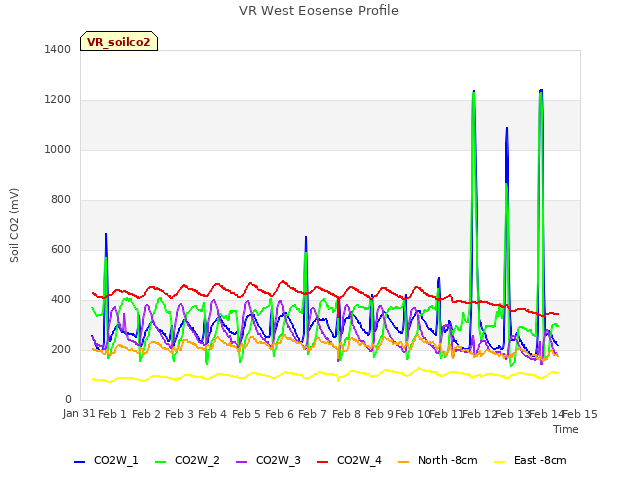Toggle the CO2W_1 legend entry
The width and height of the screenshot is (640, 480).
tap(106, 460)
